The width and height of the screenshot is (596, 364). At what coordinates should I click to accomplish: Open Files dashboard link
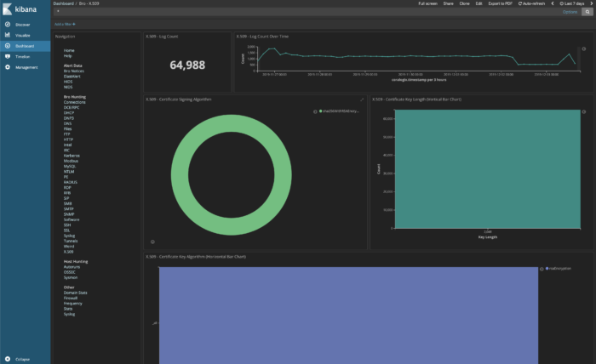pos(67,128)
